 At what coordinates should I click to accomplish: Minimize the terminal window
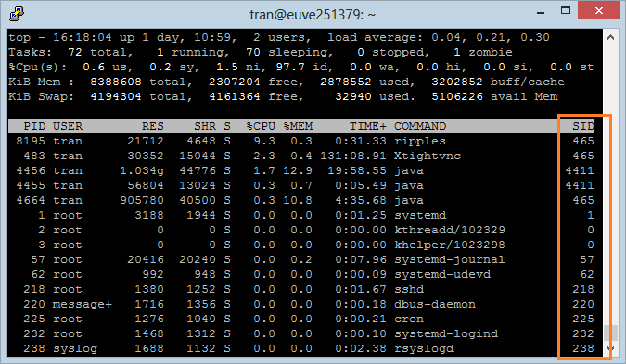pyautogui.click(x=541, y=12)
